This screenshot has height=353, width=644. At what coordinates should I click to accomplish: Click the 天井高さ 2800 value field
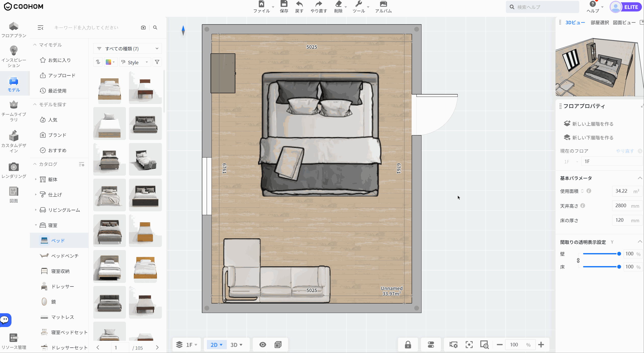(x=627, y=206)
